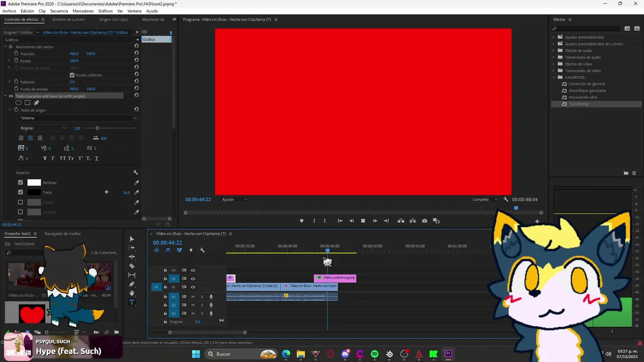Screen dimensions: 644x362
Task: Apply faux bold text style
Action: [x=45, y=158]
